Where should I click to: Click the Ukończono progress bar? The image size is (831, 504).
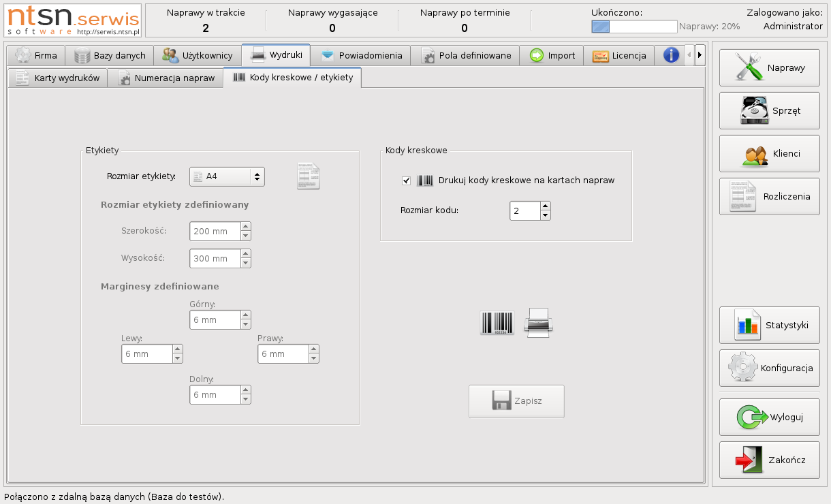[634, 27]
